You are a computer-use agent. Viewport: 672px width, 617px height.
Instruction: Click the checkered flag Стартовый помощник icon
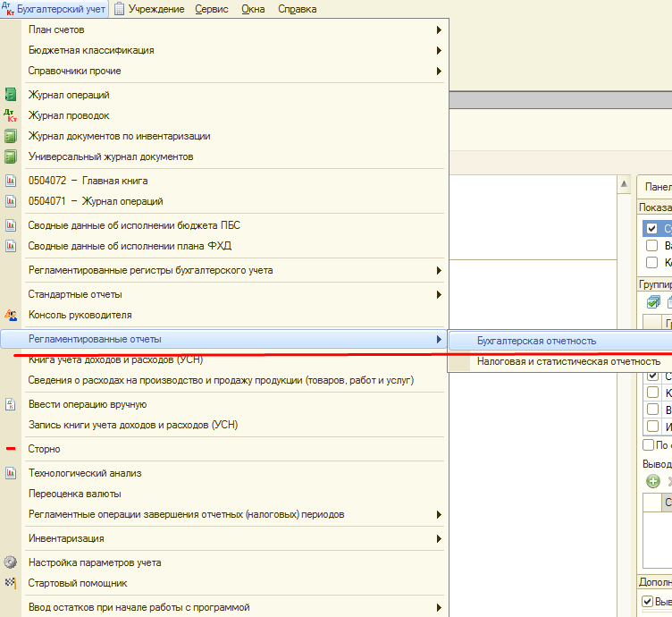pos(11,583)
